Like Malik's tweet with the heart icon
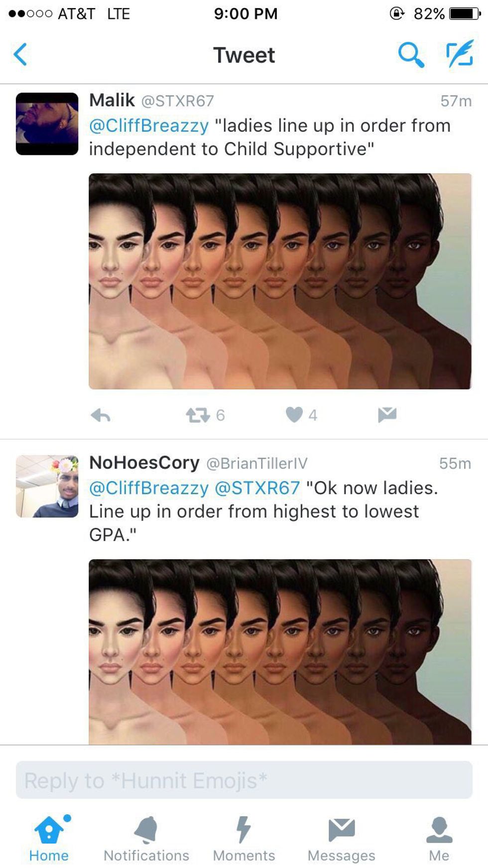 pyautogui.click(x=294, y=414)
